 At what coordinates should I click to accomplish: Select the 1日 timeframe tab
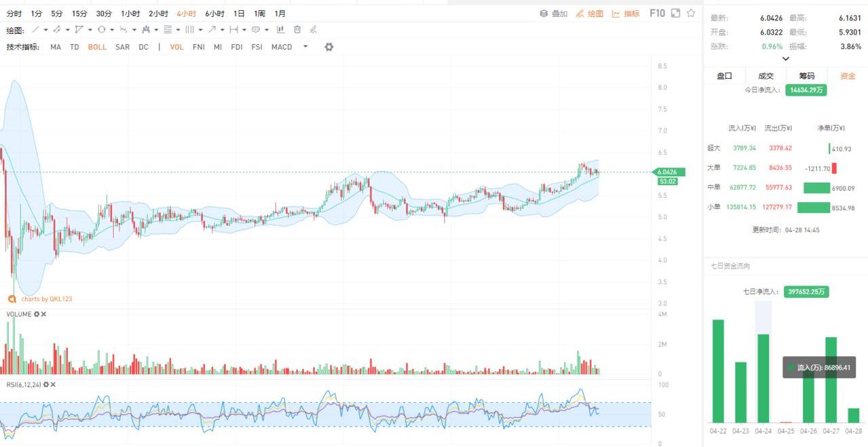(x=239, y=14)
